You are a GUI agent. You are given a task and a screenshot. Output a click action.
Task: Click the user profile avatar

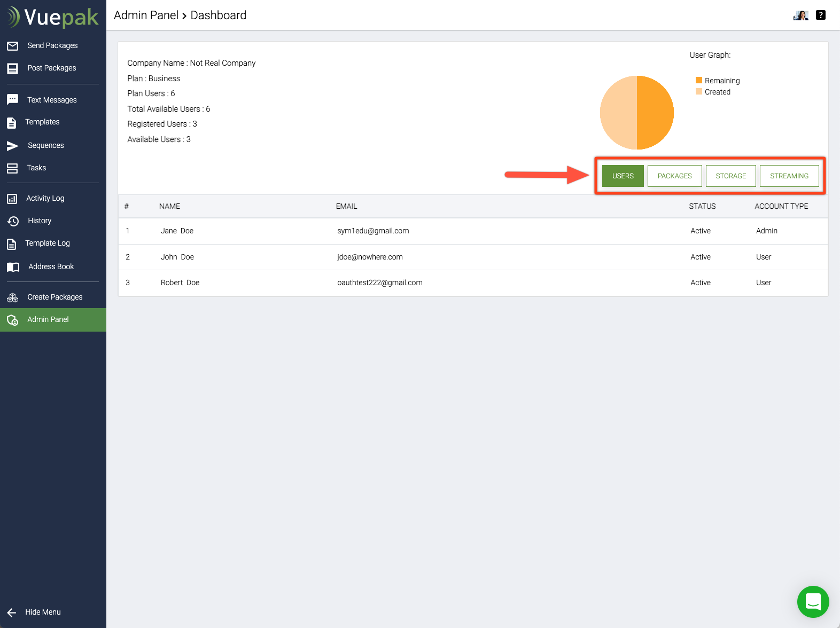click(800, 15)
